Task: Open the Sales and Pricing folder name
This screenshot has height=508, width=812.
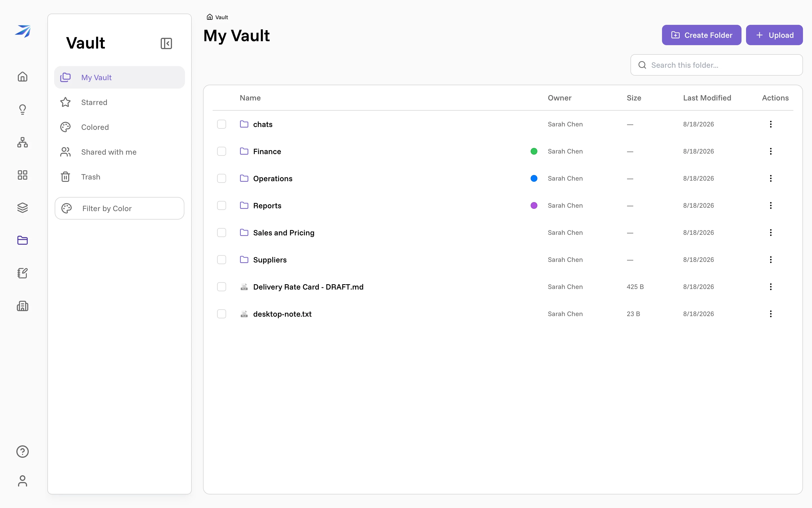Action: pos(284,233)
